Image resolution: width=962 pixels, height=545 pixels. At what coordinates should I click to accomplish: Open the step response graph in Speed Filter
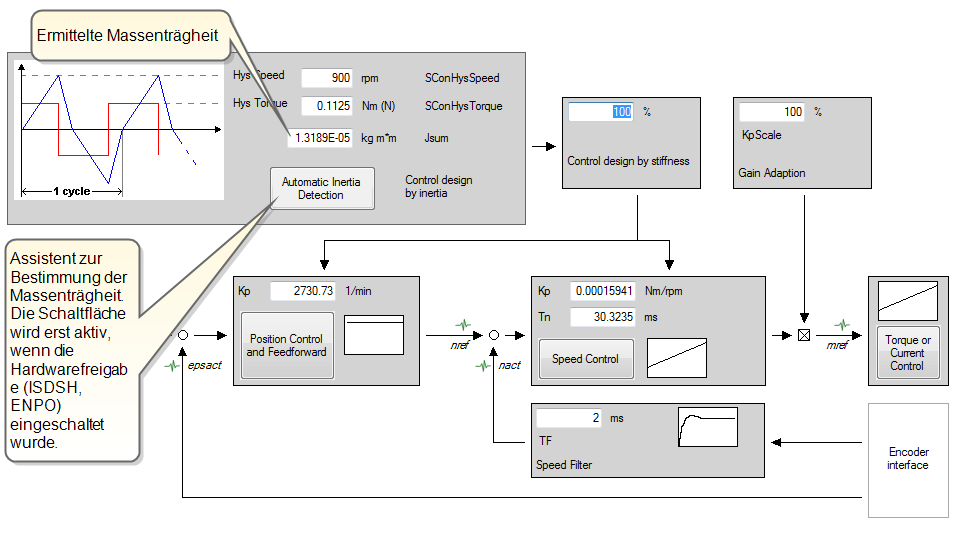(x=707, y=427)
